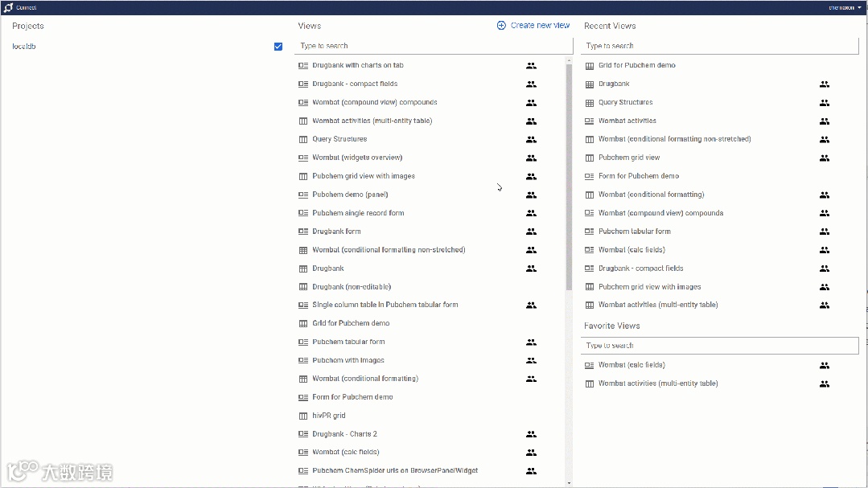Click the form icon of Form for Pubchem demo in Recent Views

tap(589, 176)
